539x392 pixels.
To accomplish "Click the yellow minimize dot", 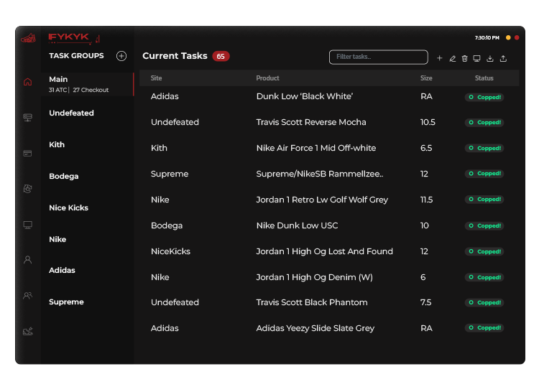I will 508,37.
